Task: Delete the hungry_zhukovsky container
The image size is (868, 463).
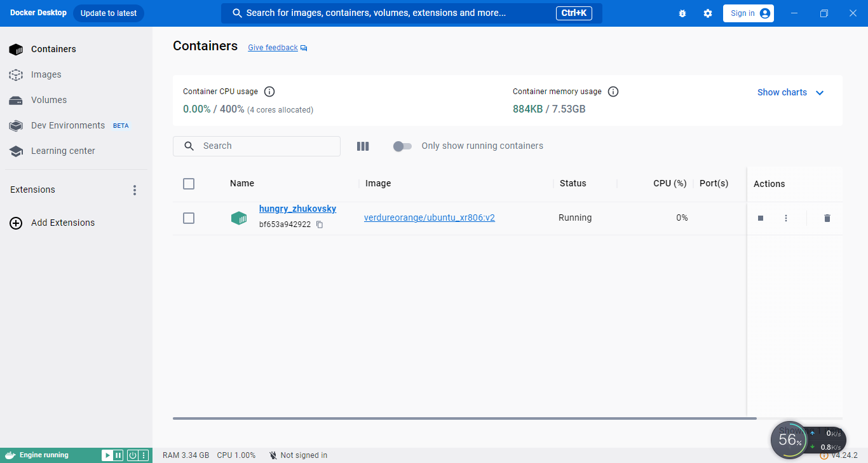Action: (827, 218)
